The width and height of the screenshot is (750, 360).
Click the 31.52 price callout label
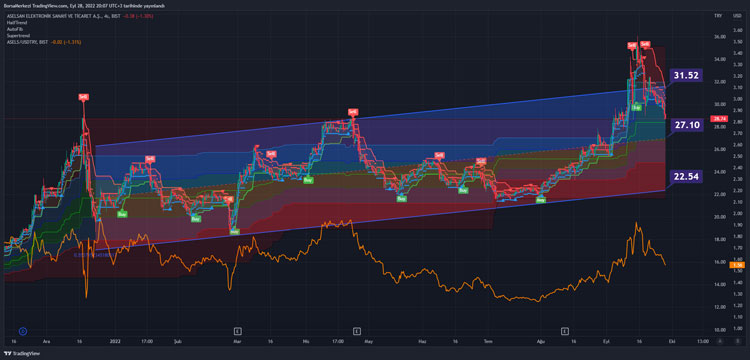pyautogui.click(x=686, y=76)
